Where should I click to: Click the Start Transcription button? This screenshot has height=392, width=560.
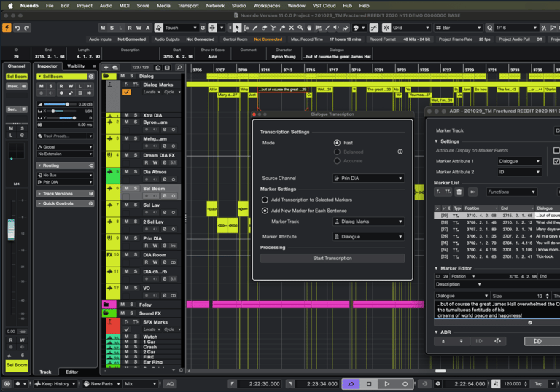coord(332,258)
